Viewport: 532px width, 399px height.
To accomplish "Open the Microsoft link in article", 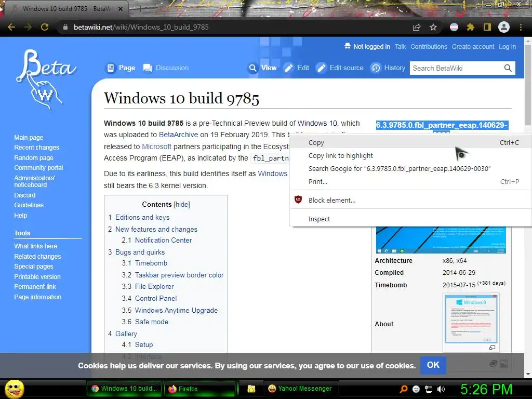I will click(156, 147).
